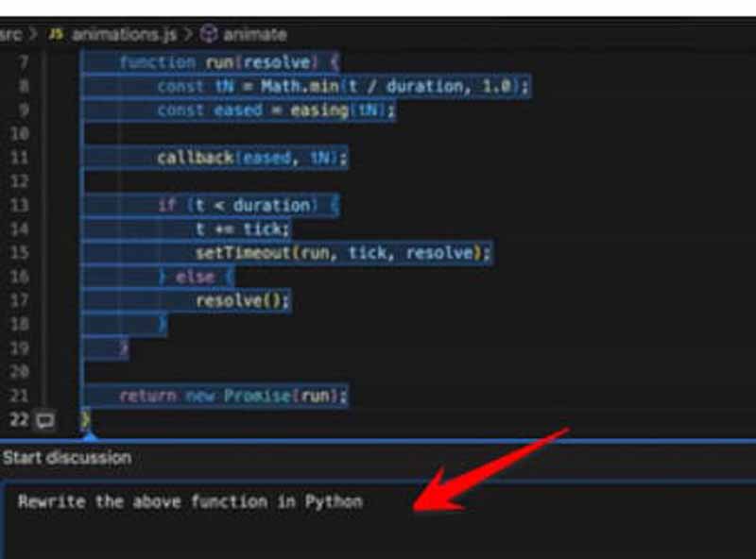The width and height of the screenshot is (756, 559).
Task: Click the animate symbol cube icon
Action: pyautogui.click(x=209, y=34)
